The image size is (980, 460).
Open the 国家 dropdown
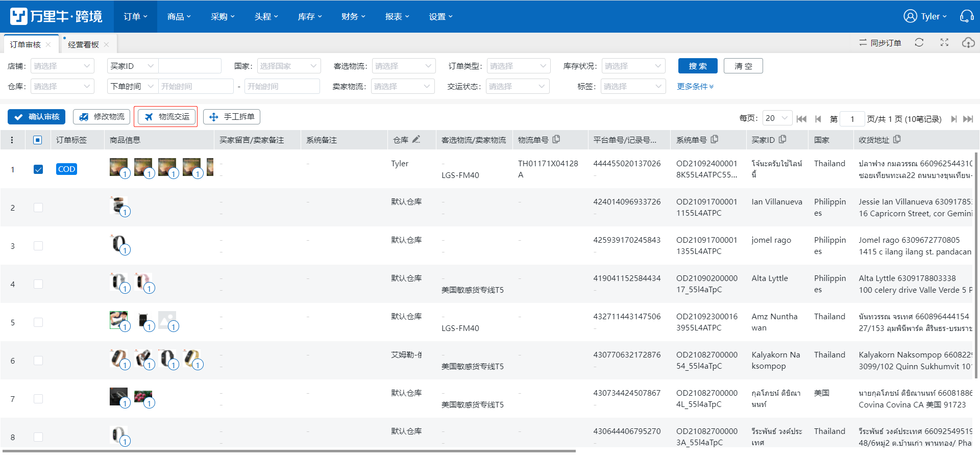[289, 66]
